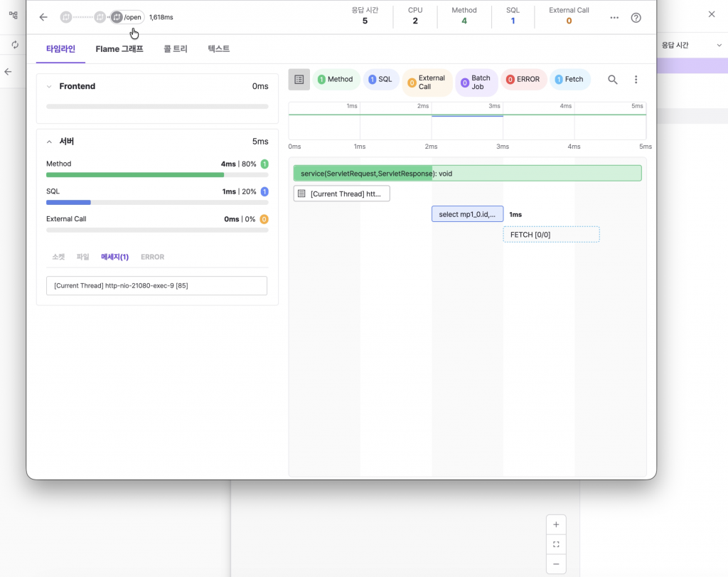
Task: Click the /open trace node
Action: point(127,17)
